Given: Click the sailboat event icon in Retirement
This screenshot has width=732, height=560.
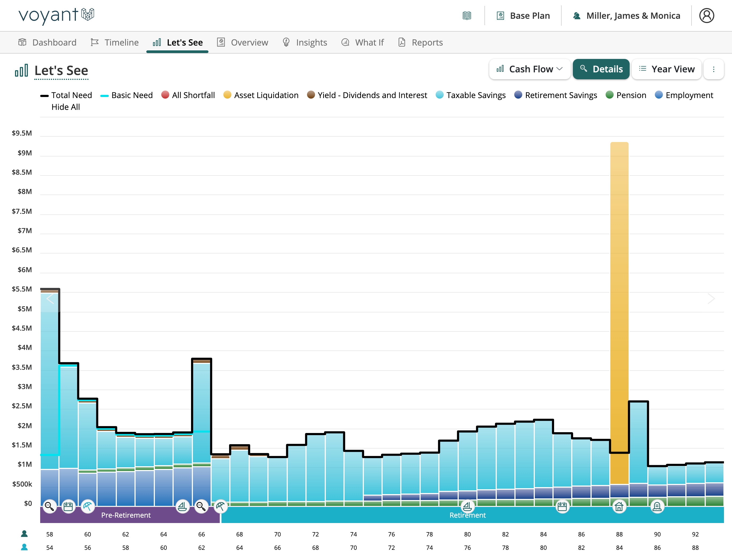Looking at the screenshot, I should (x=467, y=507).
